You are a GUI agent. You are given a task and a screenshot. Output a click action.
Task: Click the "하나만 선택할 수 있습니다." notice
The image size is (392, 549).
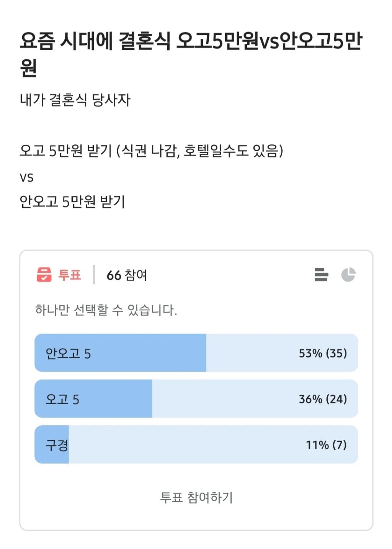click(x=106, y=310)
